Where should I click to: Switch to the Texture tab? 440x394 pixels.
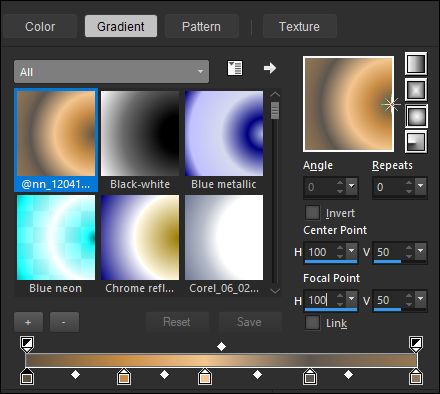299,26
